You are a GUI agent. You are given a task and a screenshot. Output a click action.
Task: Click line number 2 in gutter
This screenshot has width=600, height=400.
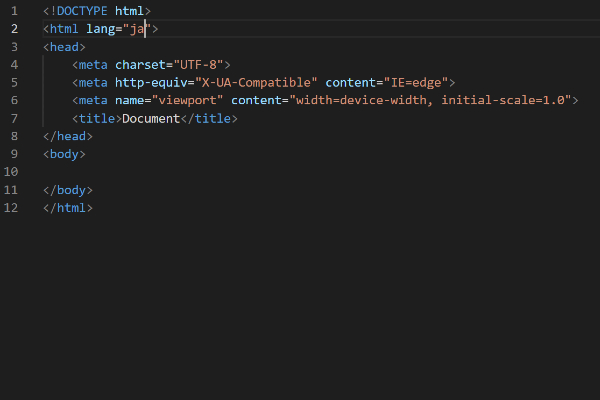14,29
